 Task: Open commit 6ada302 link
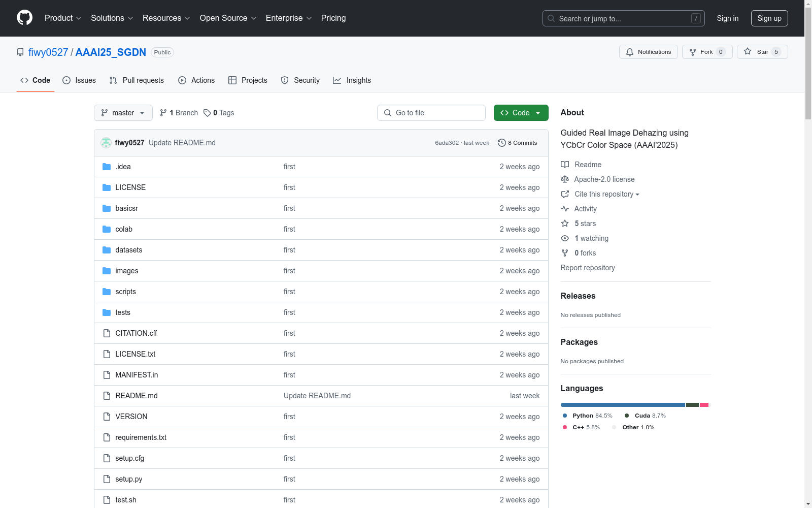point(447,143)
